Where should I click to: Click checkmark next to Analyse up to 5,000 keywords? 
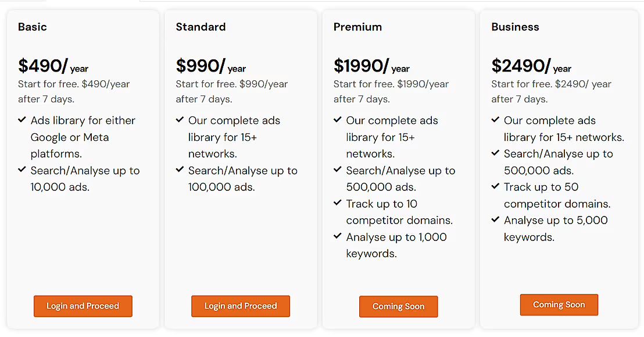point(496,220)
